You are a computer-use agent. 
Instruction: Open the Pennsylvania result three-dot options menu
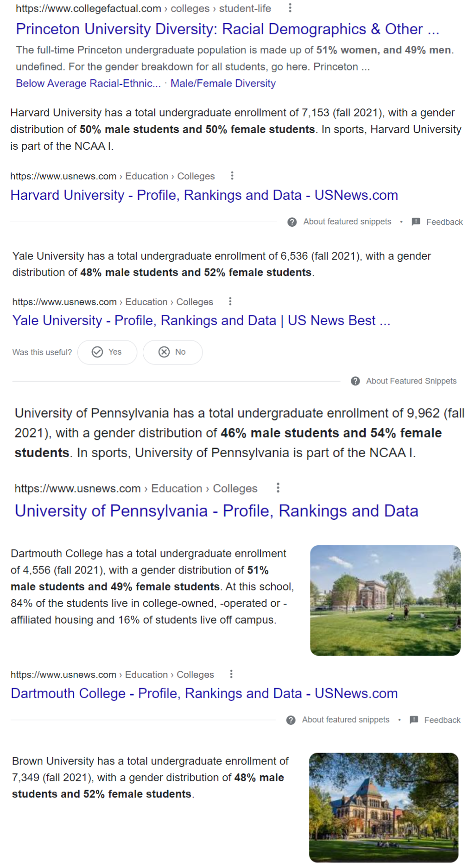[278, 488]
